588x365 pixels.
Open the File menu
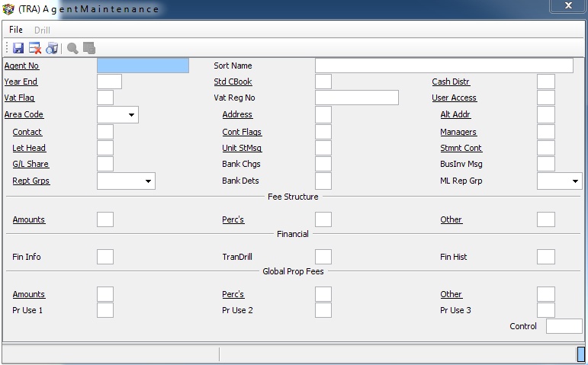pyautogui.click(x=16, y=30)
